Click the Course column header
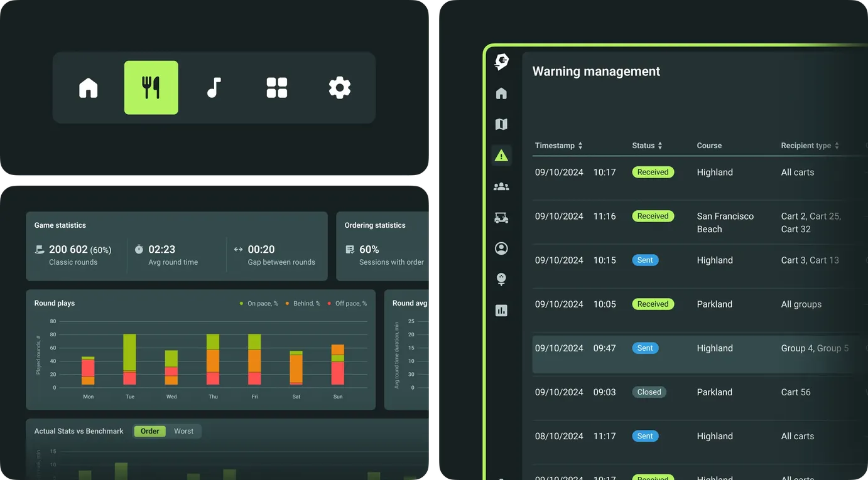 tap(709, 146)
